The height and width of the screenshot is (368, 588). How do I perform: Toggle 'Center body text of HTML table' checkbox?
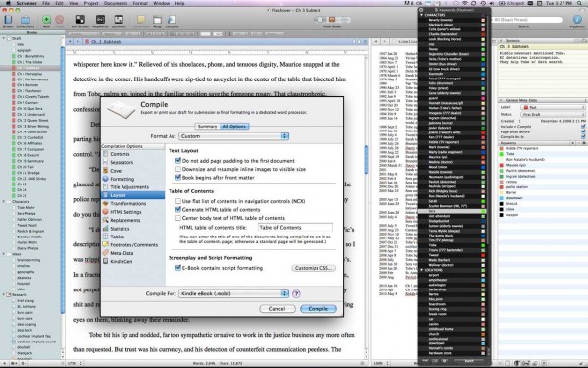(x=178, y=218)
